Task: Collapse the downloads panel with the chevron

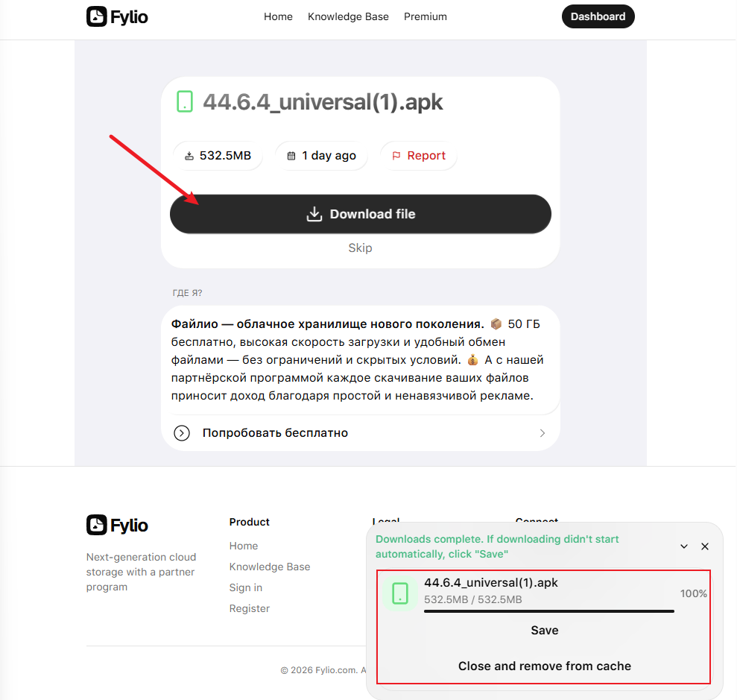Action: [684, 546]
